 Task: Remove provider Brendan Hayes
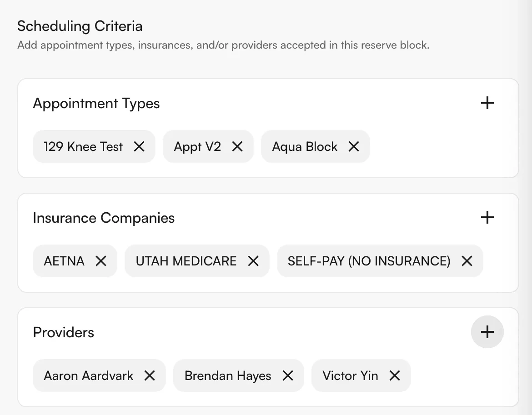pos(287,375)
